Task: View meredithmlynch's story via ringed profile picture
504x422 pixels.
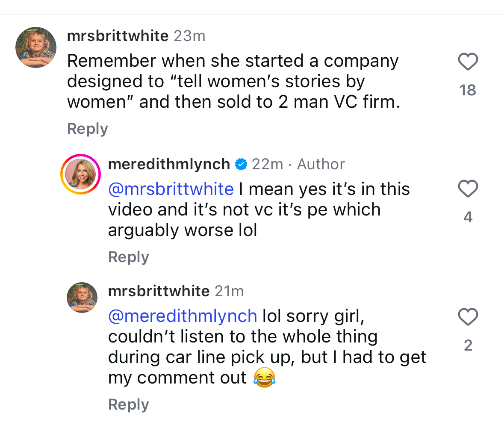Action: coord(81,174)
